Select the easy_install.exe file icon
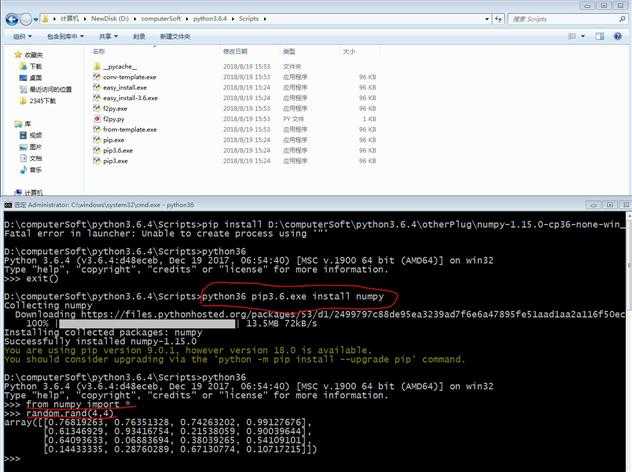This screenshot has height=472, width=632. [97, 87]
